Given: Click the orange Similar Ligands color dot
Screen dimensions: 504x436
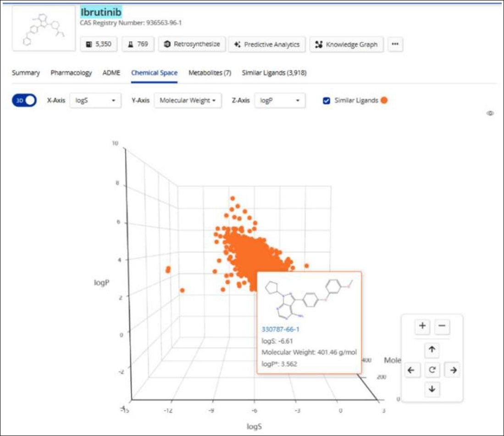Looking at the screenshot, I should pyautogui.click(x=384, y=101).
